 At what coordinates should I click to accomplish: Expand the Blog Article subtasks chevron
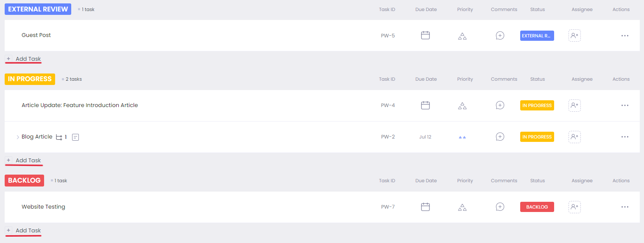tap(18, 137)
